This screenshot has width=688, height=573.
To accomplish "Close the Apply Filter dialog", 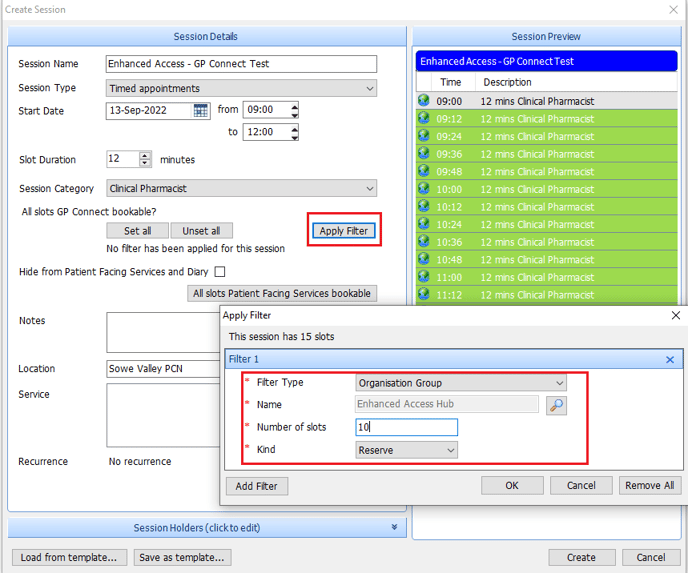I will click(x=675, y=316).
